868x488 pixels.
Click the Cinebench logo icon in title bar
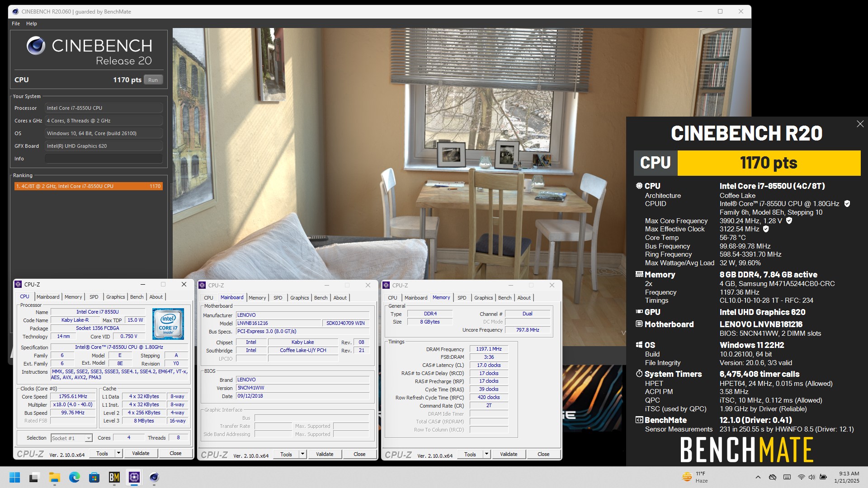tap(15, 11)
